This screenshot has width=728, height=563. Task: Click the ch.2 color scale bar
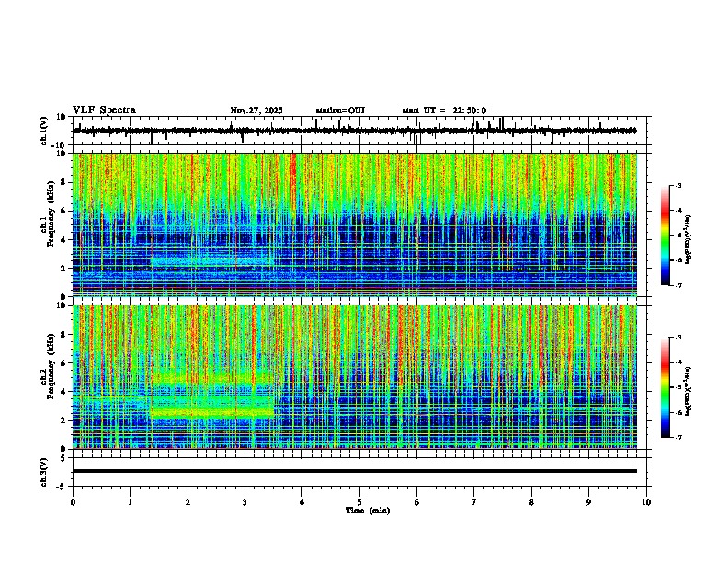pos(665,387)
